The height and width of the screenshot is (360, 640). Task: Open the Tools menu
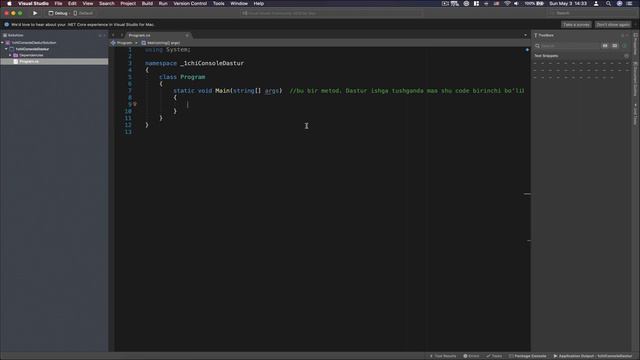point(218,3)
